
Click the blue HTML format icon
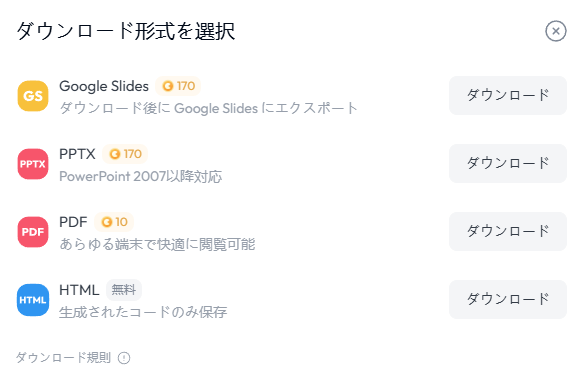point(33,300)
